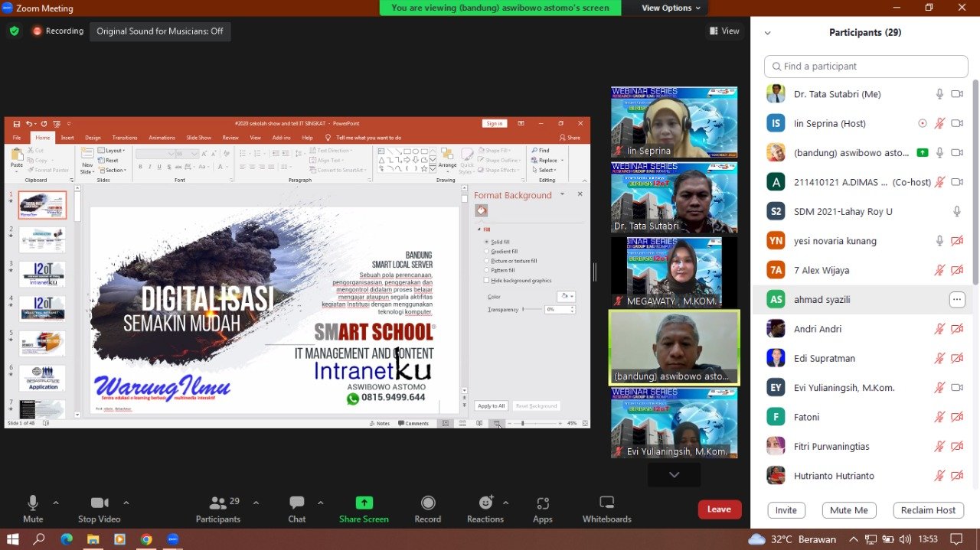The width and height of the screenshot is (980, 550).
Task: Open the Whiteboards icon
Action: coord(607,503)
